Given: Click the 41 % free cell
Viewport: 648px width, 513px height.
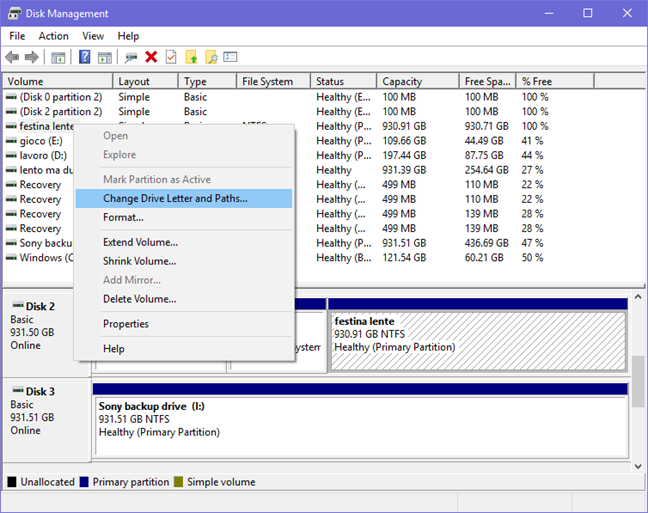Looking at the screenshot, I should pos(532,141).
